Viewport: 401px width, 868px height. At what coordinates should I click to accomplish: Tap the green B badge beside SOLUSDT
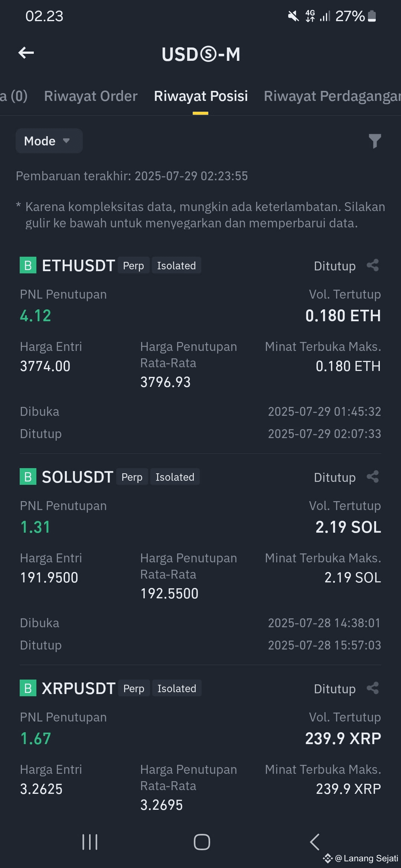click(28, 477)
